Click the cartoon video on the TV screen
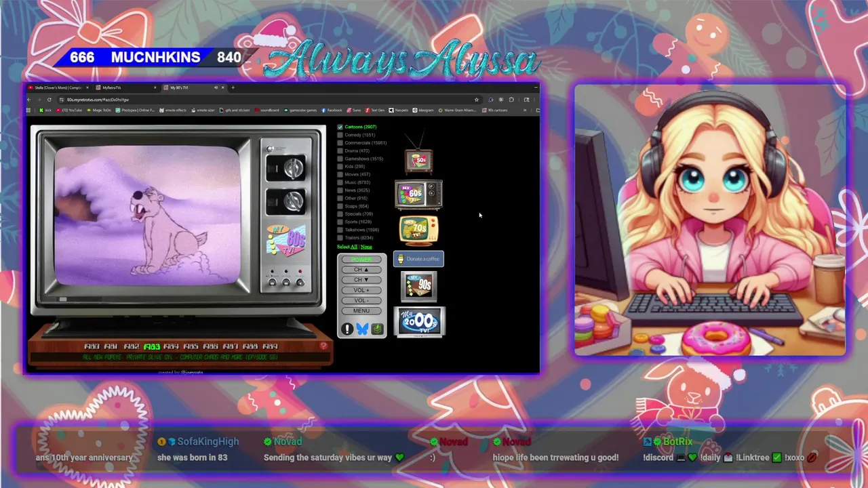The image size is (868, 488). coord(146,216)
